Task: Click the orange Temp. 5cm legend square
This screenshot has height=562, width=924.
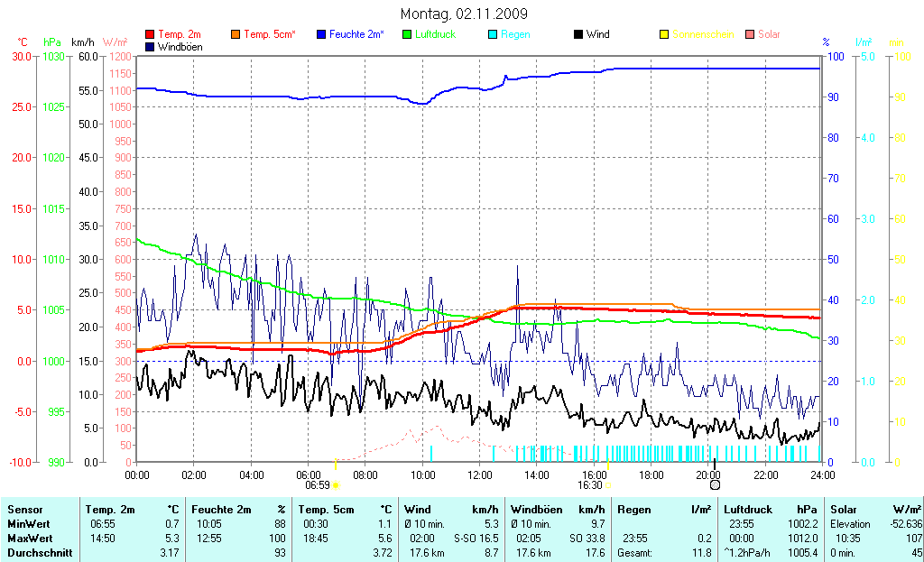Action: tap(236, 35)
